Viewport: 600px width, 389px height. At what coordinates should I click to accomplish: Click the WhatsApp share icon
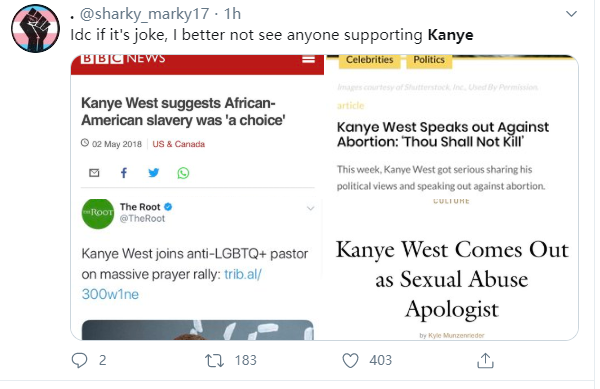pyautogui.click(x=183, y=173)
